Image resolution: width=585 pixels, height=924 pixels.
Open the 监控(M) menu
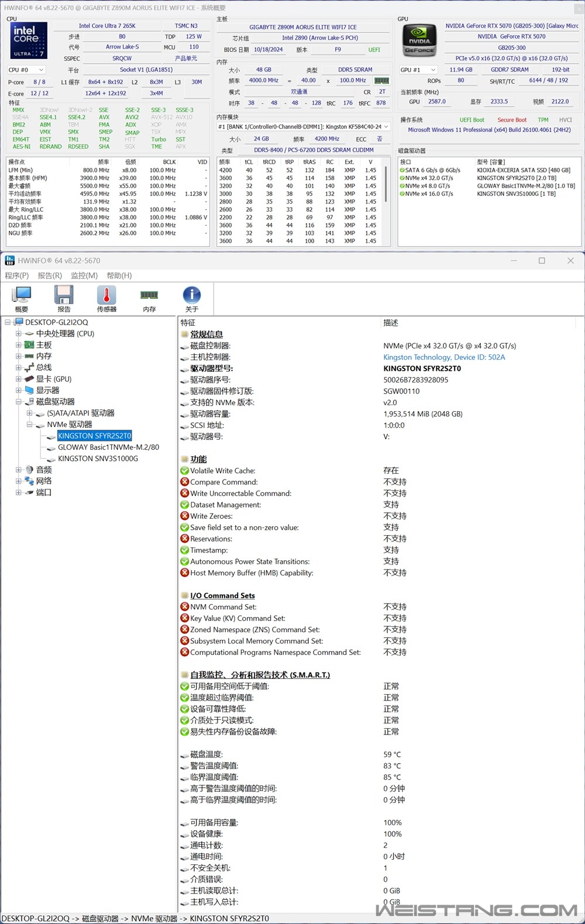click(x=84, y=275)
